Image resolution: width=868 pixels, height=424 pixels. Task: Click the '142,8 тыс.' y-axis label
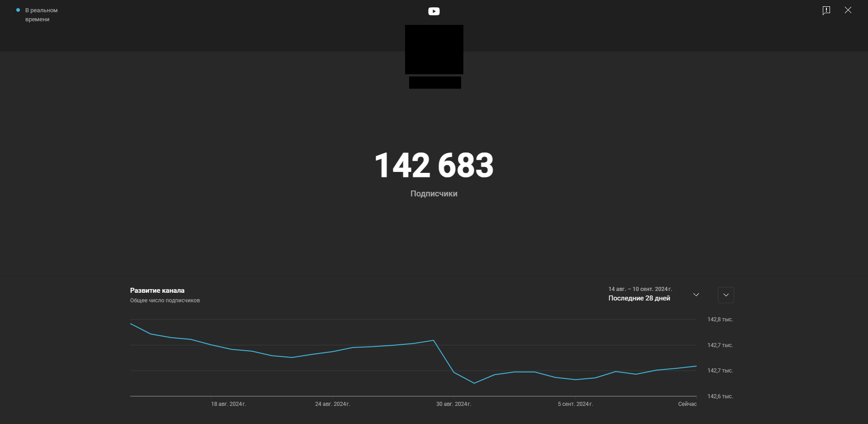[x=720, y=319]
